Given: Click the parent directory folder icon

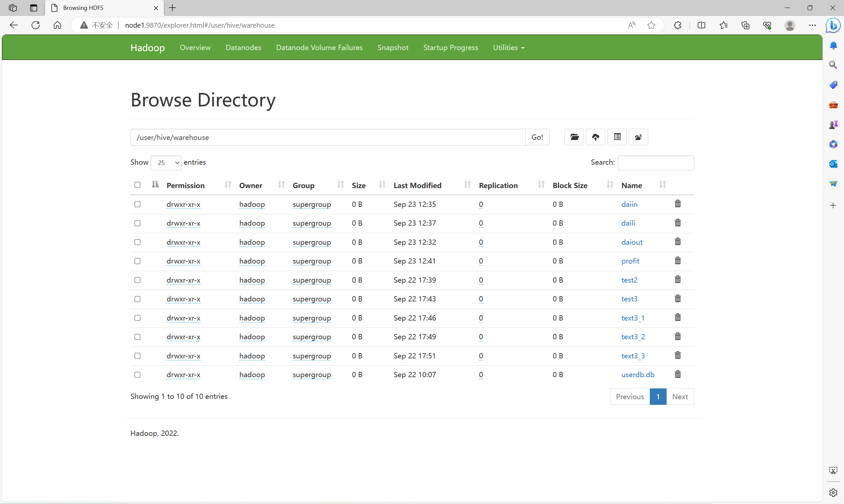Looking at the screenshot, I should [x=638, y=137].
